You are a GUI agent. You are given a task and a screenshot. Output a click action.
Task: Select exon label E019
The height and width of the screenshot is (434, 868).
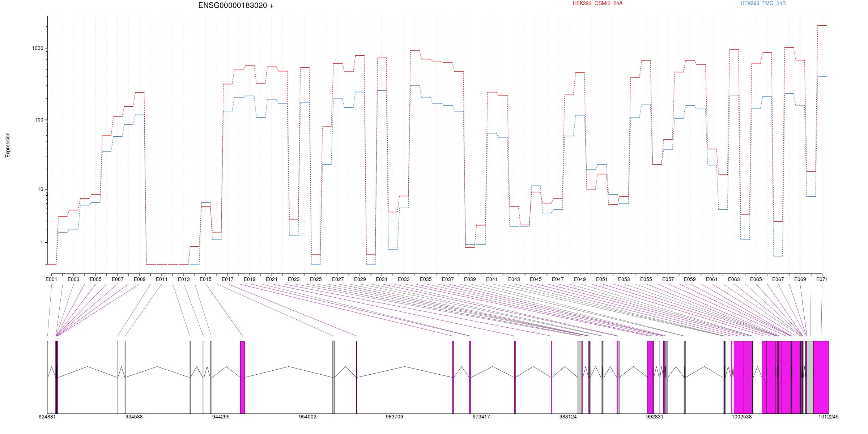(250, 279)
